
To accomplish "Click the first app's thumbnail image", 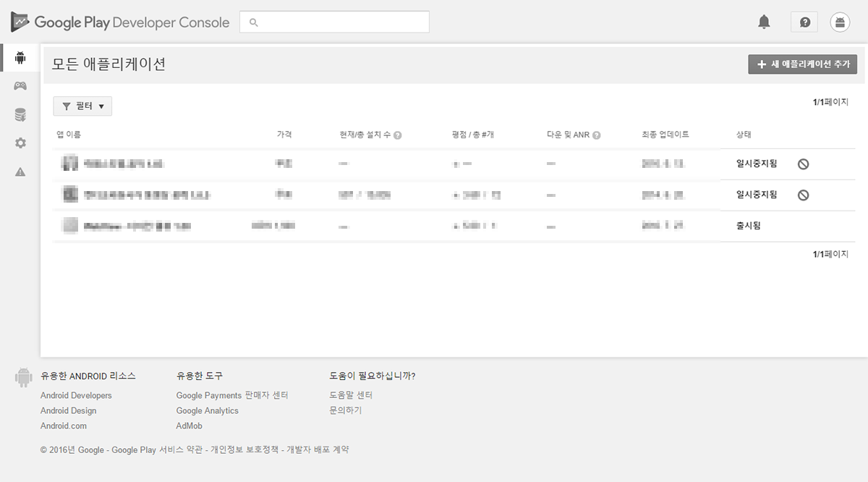I will (x=69, y=164).
